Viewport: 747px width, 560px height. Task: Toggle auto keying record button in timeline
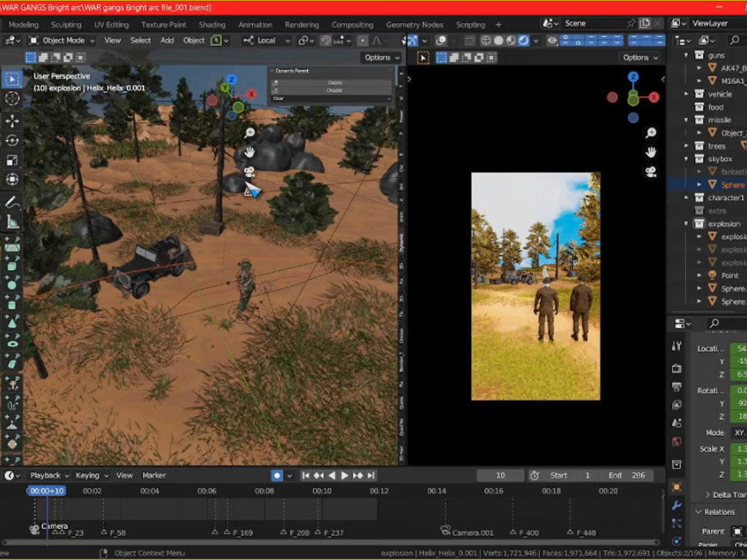tap(277, 475)
